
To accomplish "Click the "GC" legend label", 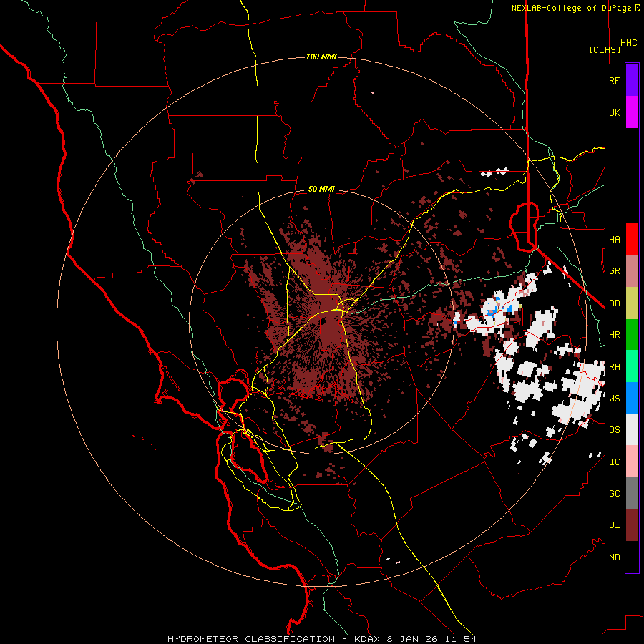I will click(x=614, y=494).
